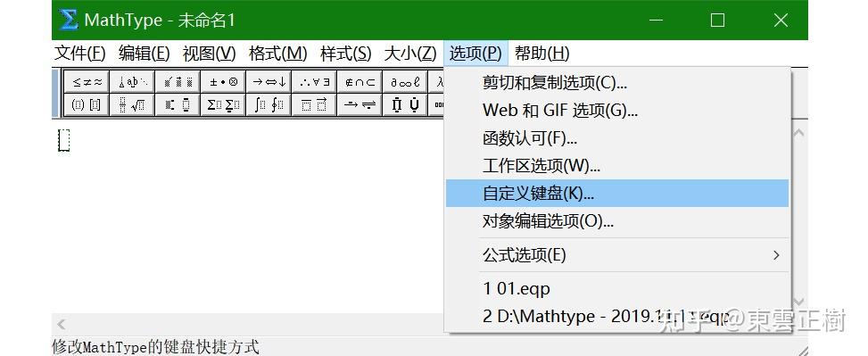Open the subscript and superscript templates palette
This screenshot has width=868, height=356.
click(x=178, y=104)
